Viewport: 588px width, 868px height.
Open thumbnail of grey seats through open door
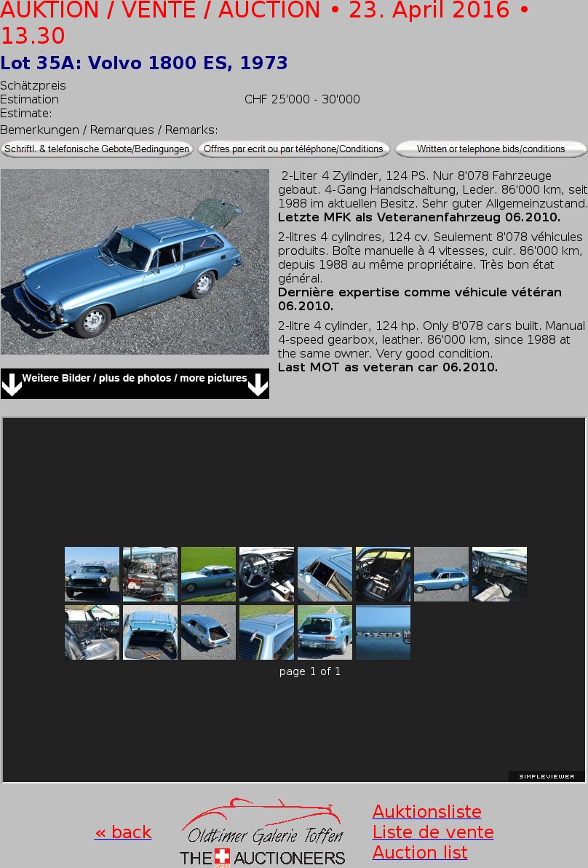92,632
